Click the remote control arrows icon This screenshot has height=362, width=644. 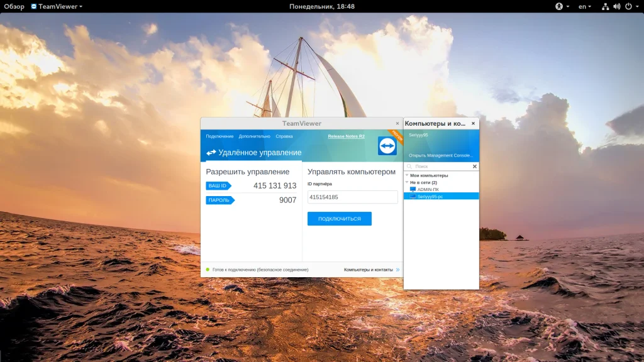(x=211, y=153)
